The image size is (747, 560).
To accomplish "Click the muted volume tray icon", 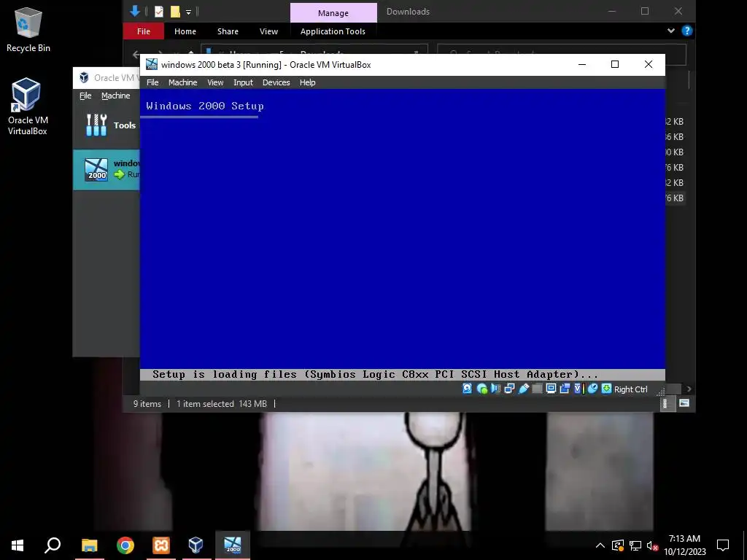I will (x=652, y=545).
